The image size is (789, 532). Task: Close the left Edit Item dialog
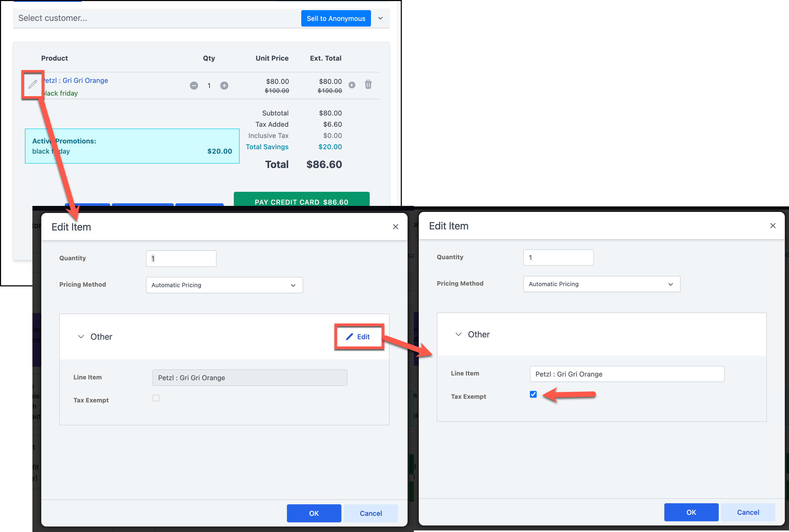pyautogui.click(x=396, y=227)
